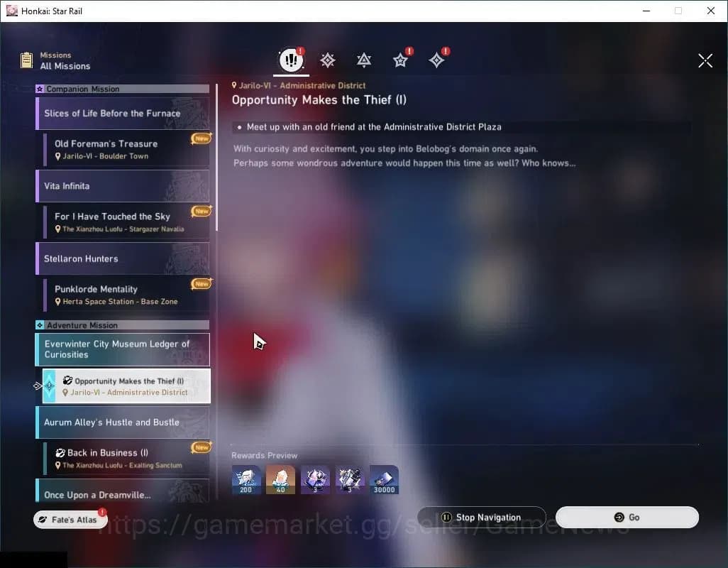Open Fate's Atlas
Image resolution: width=728 pixels, height=568 pixels.
[70, 519]
